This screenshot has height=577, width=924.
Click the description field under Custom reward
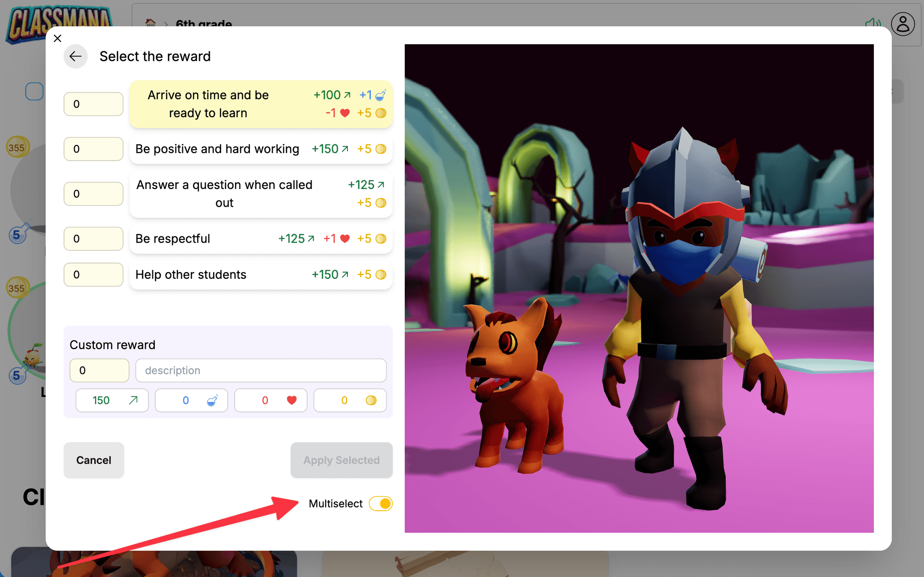(x=261, y=370)
